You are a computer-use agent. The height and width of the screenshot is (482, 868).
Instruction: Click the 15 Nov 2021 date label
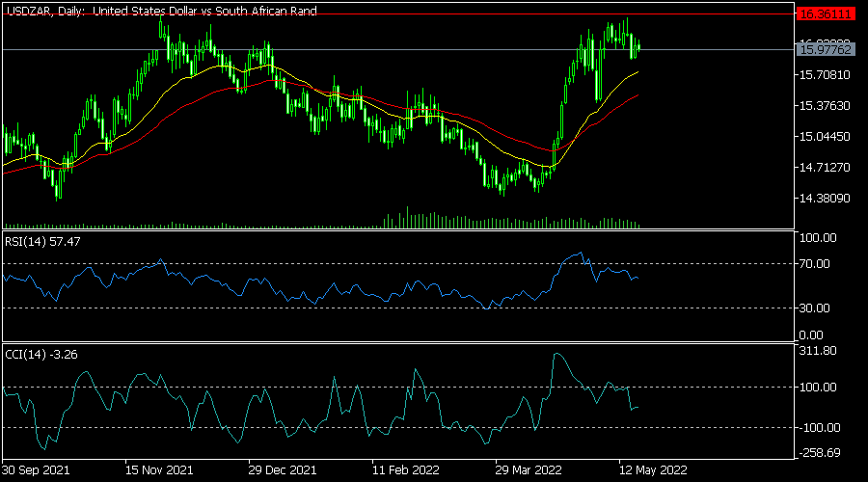pyautogui.click(x=160, y=470)
